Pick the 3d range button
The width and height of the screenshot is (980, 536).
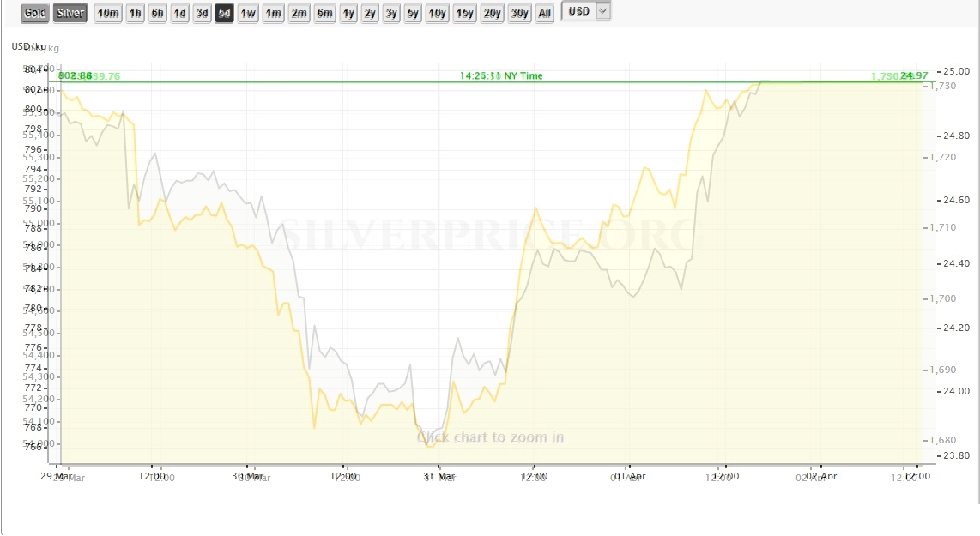[x=202, y=13]
